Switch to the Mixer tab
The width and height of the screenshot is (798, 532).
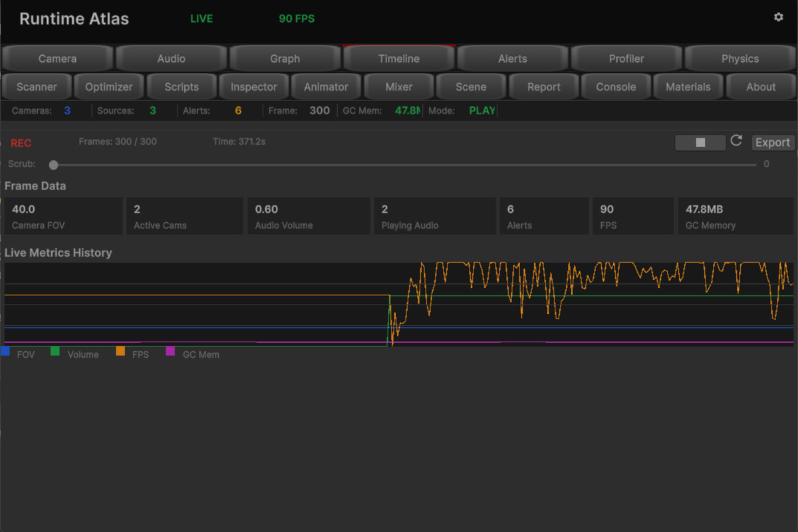398,86
